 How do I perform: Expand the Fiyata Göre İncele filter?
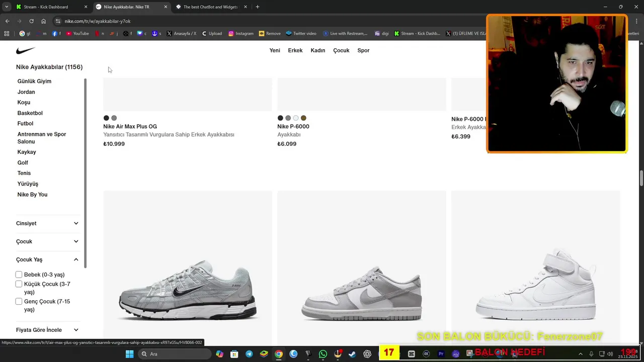click(x=47, y=330)
